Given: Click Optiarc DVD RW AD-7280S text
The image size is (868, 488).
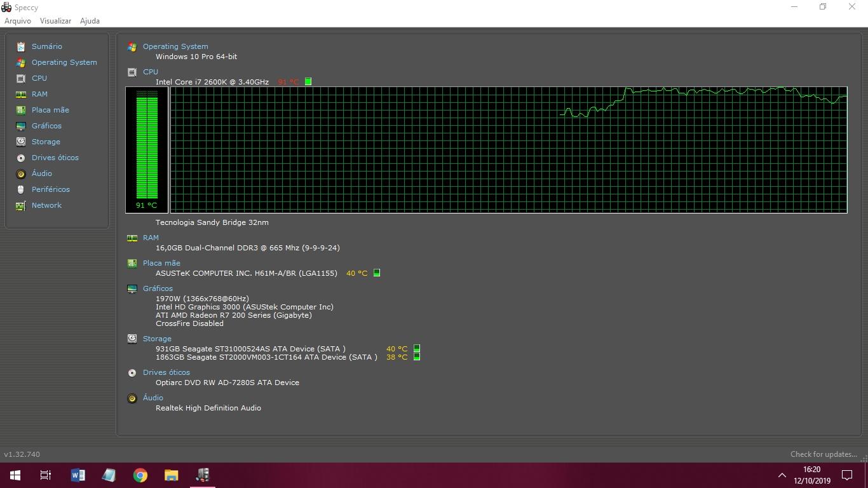Looking at the screenshot, I should [227, 383].
